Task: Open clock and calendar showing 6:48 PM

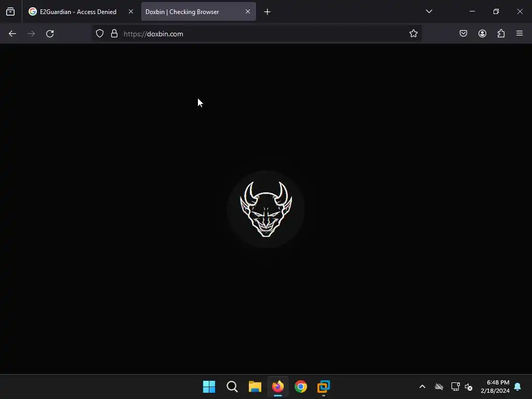Action: pyautogui.click(x=495, y=387)
